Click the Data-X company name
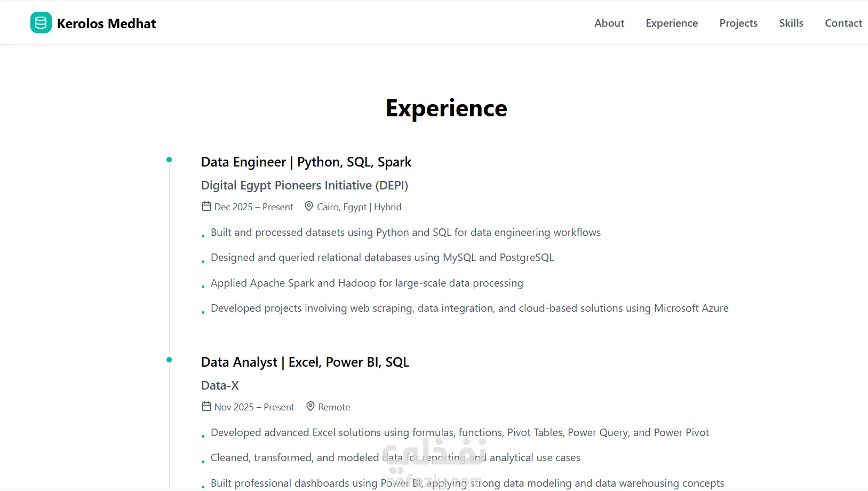The image size is (868, 491). pos(220,385)
